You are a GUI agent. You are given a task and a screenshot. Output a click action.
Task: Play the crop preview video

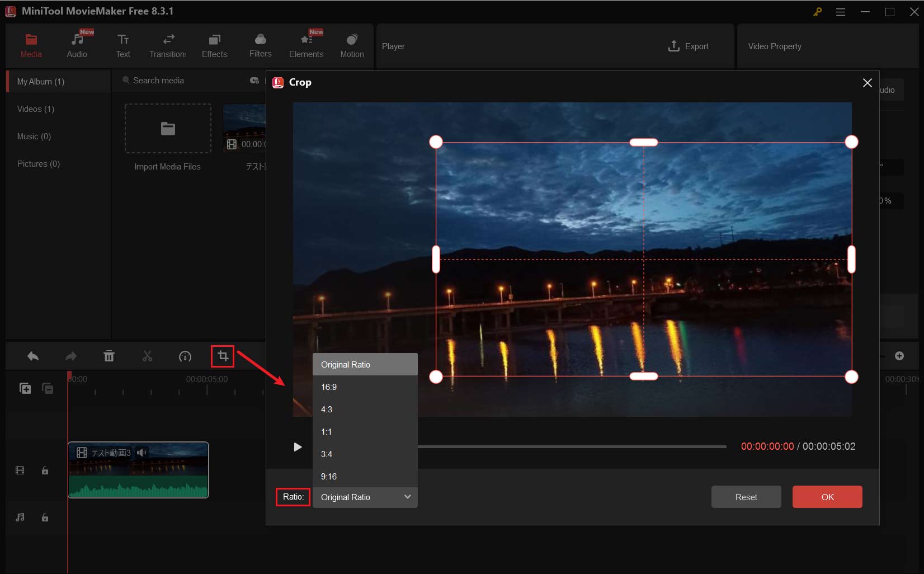[x=298, y=446]
